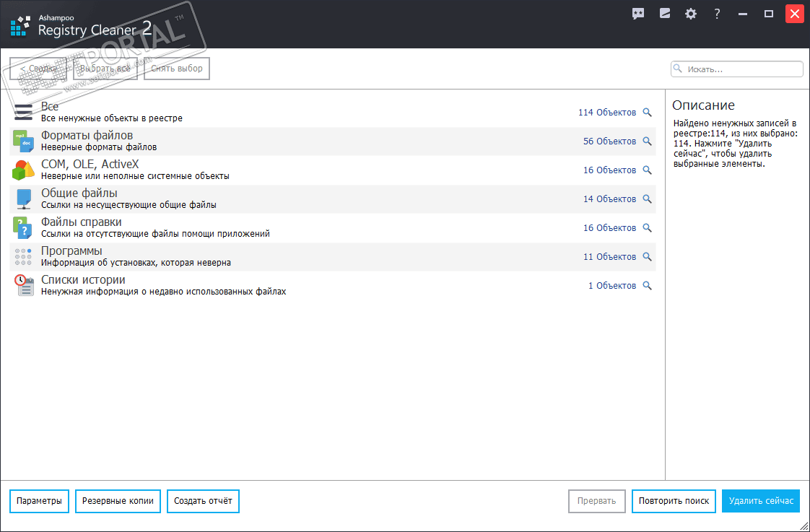The image size is (810, 532).
Task: Select the Файлы справки category title
Action: click(81, 222)
